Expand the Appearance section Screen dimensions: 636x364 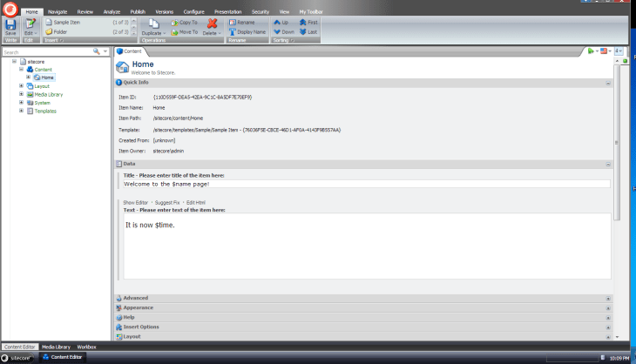point(608,307)
